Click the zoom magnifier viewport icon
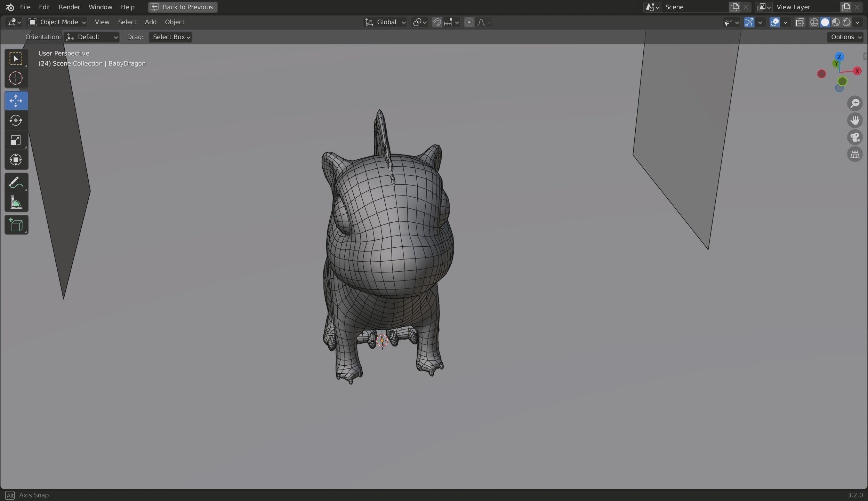The height and width of the screenshot is (501, 868). 855,103
